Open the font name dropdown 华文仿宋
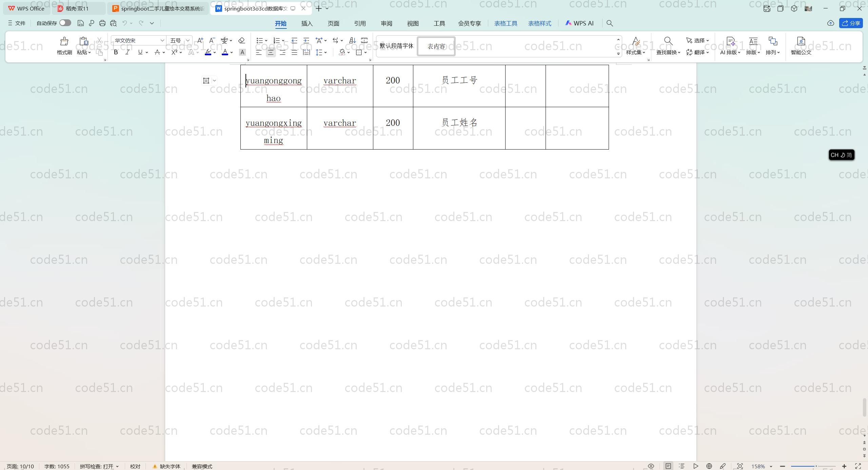Image resolution: width=868 pixels, height=470 pixels. (x=162, y=40)
